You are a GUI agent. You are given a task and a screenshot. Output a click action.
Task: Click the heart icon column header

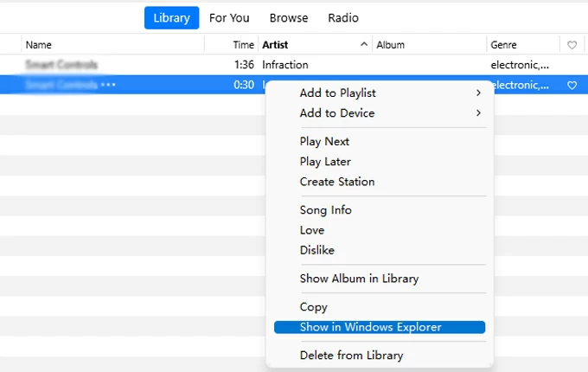coord(572,45)
